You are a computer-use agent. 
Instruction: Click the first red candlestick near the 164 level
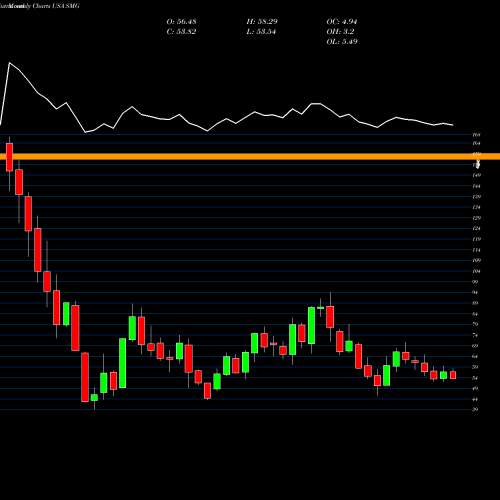tap(10, 157)
